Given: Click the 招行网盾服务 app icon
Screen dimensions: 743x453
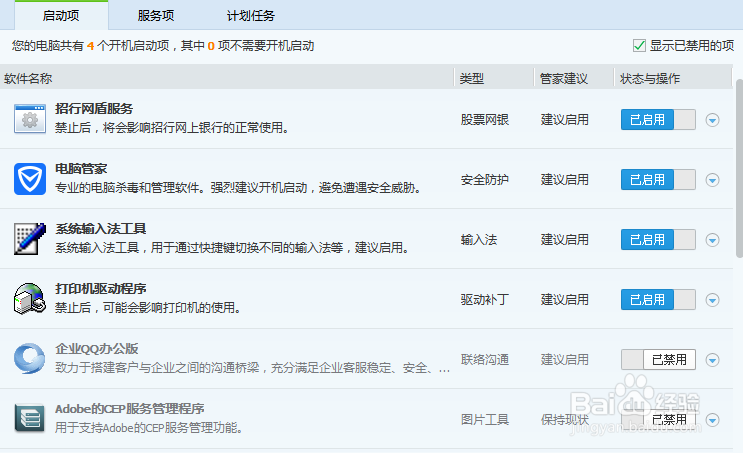Looking at the screenshot, I should pos(30,119).
